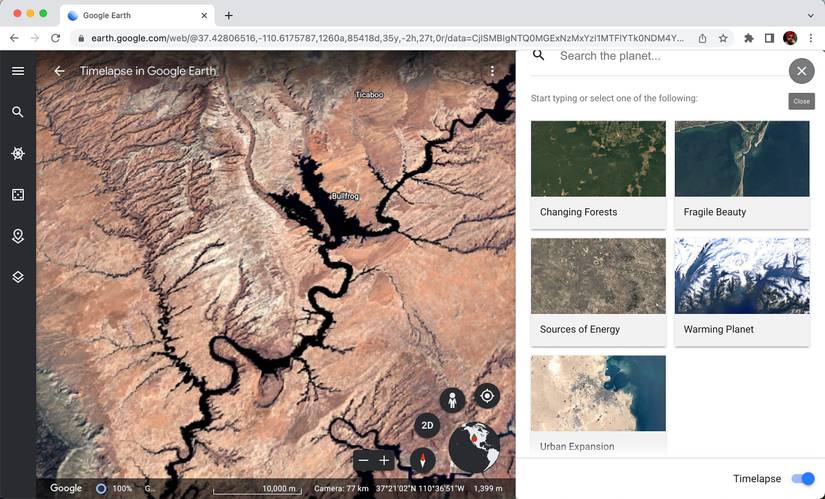This screenshot has width=825, height=499.
Task: Reload the Google Earth page
Action: [55, 38]
